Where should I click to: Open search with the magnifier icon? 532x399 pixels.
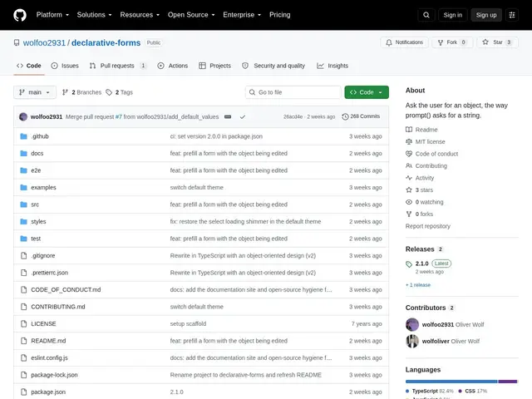[426, 15]
